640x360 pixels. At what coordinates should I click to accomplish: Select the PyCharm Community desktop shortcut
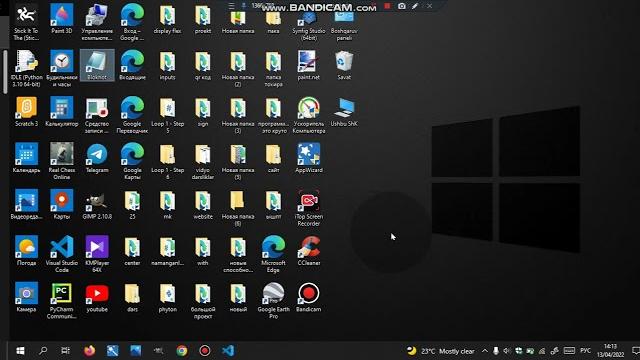tap(62, 300)
